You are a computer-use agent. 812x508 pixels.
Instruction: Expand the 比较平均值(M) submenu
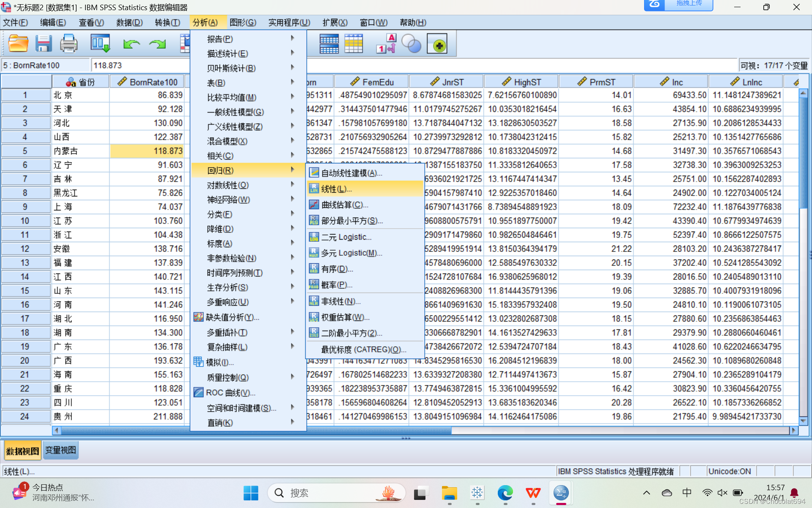(x=232, y=97)
